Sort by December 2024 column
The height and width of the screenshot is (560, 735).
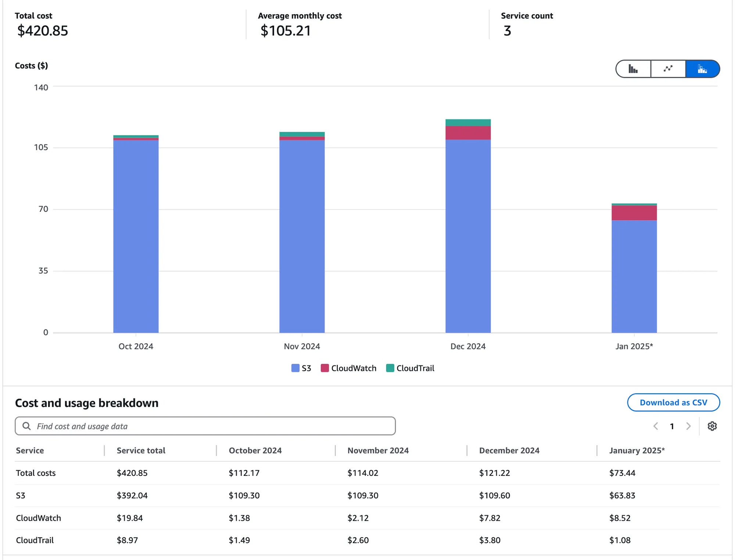click(x=509, y=450)
